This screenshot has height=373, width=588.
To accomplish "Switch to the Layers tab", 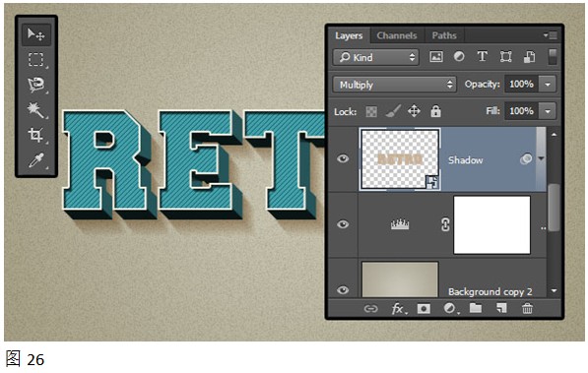I will 349,35.
